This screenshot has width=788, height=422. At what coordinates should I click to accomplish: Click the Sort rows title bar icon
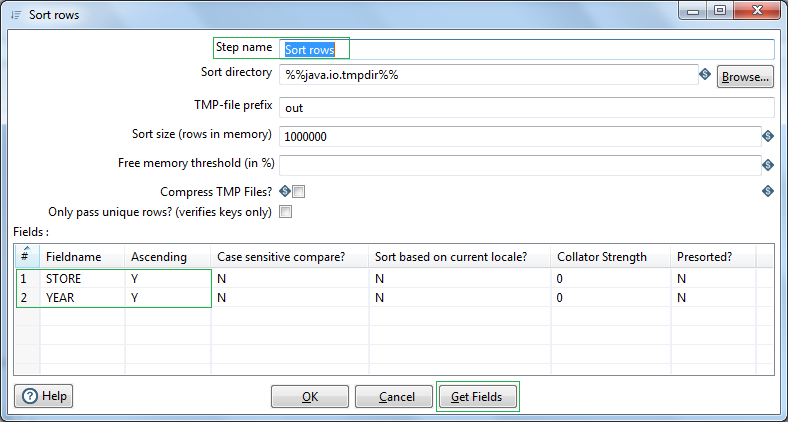(x=16, y=15)
